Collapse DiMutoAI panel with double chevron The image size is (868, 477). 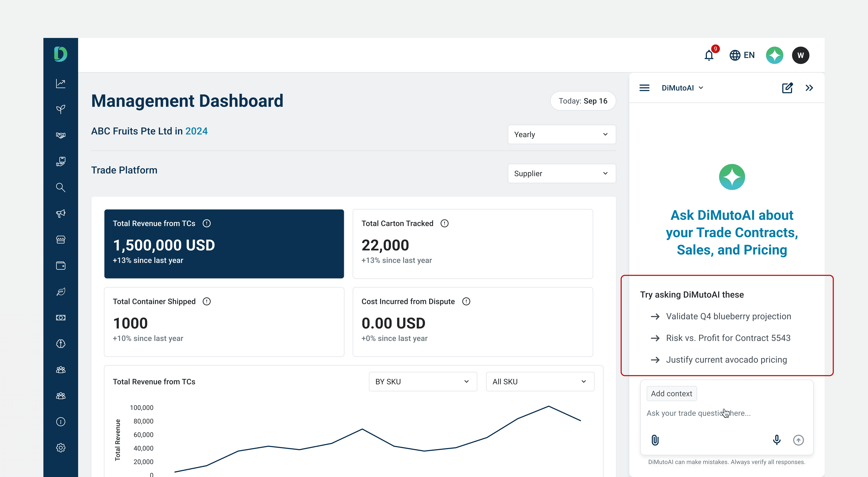point(809,88)
